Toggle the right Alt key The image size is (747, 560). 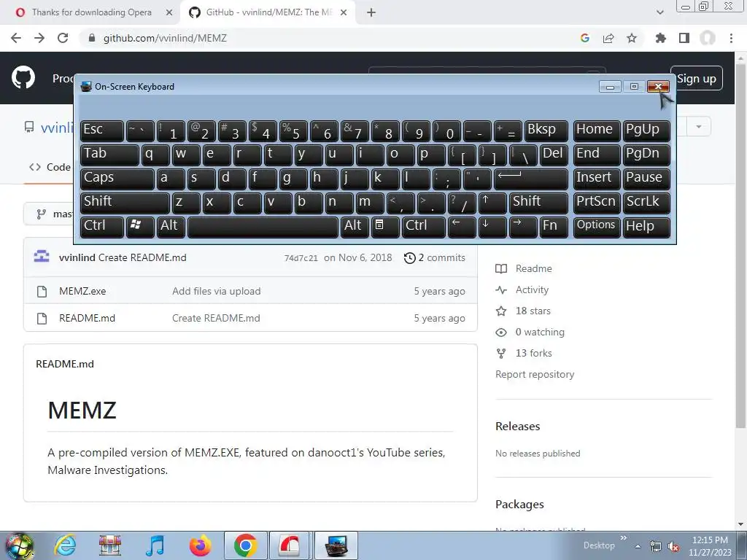354,226
